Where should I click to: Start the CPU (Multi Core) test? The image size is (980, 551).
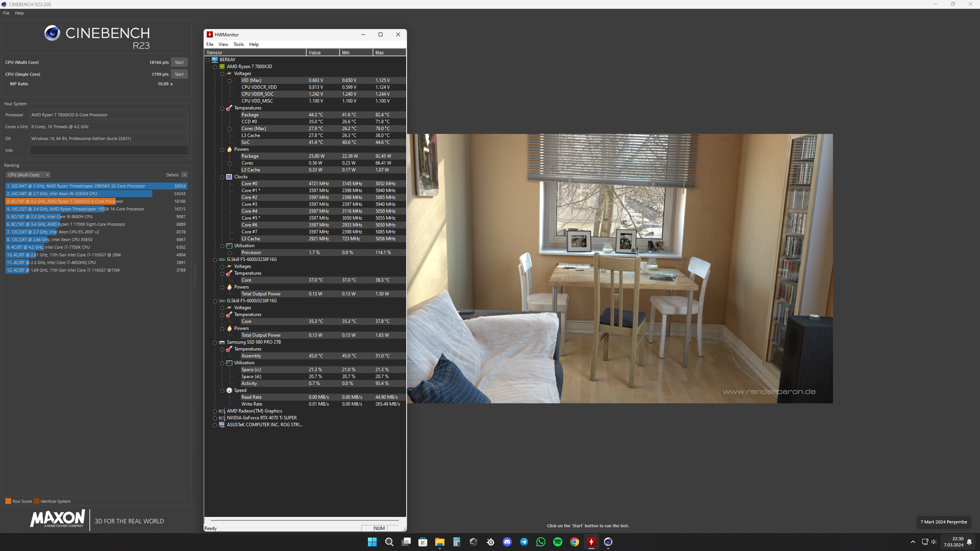click(x=179, y=62)
